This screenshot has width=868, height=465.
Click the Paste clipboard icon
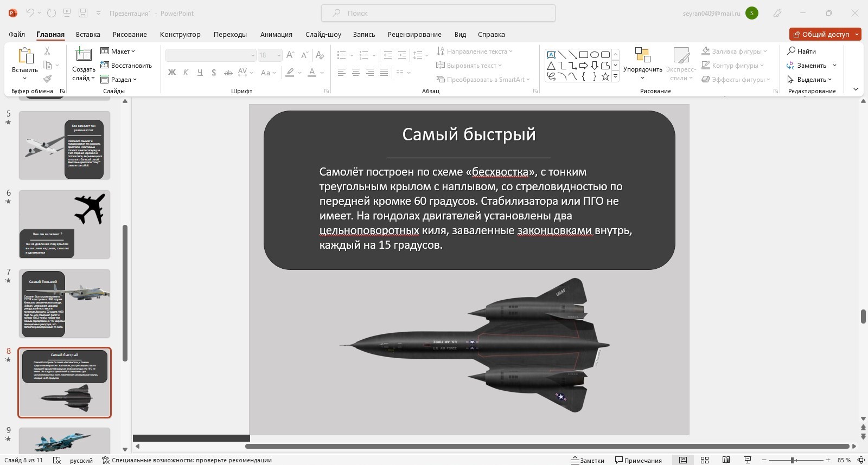(x=25, y=56)
